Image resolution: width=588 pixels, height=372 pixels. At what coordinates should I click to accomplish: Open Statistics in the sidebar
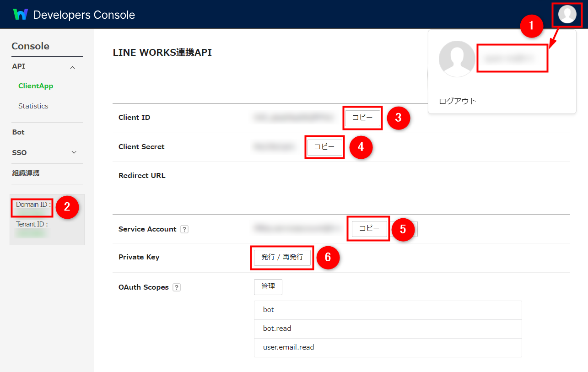tap(33, 106)
